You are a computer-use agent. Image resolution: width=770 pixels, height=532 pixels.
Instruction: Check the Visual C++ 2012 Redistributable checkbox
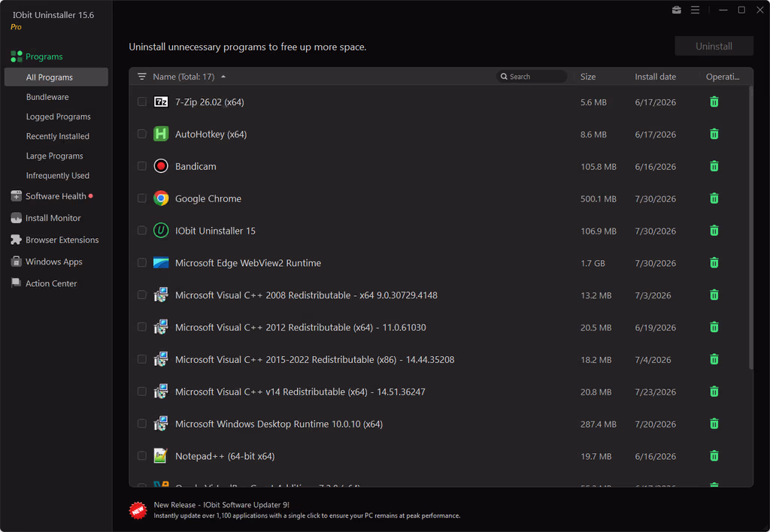pos(142,328)
